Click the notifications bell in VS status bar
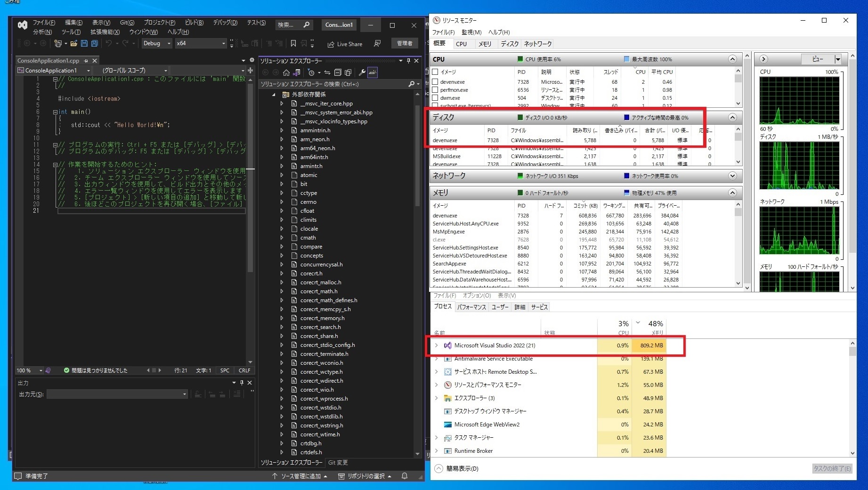The height and width of the screenshot is (490, 868). (x=404, y=476)
